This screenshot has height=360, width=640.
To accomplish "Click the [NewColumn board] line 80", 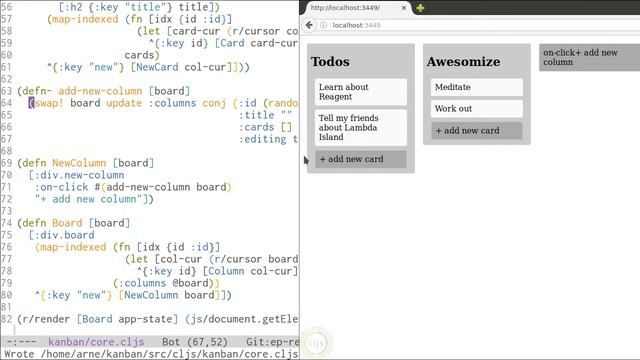I will click(x=133, y=295).
